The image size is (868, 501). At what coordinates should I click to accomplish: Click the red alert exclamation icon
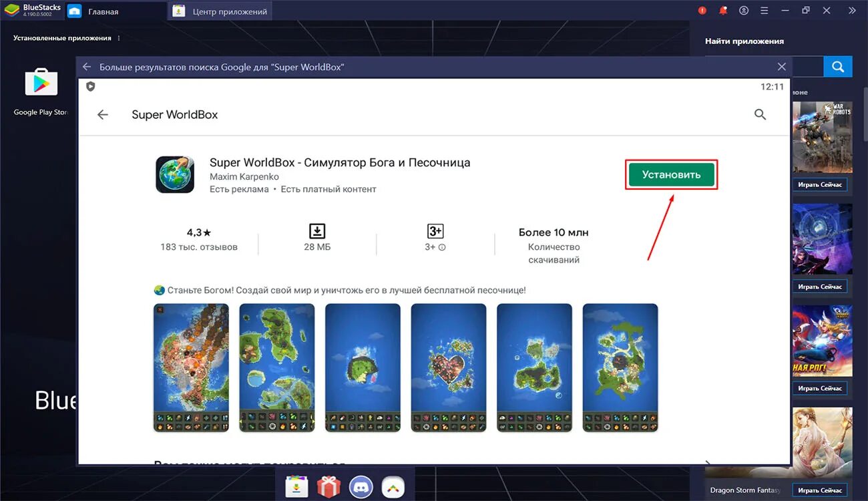click(702, 11)
